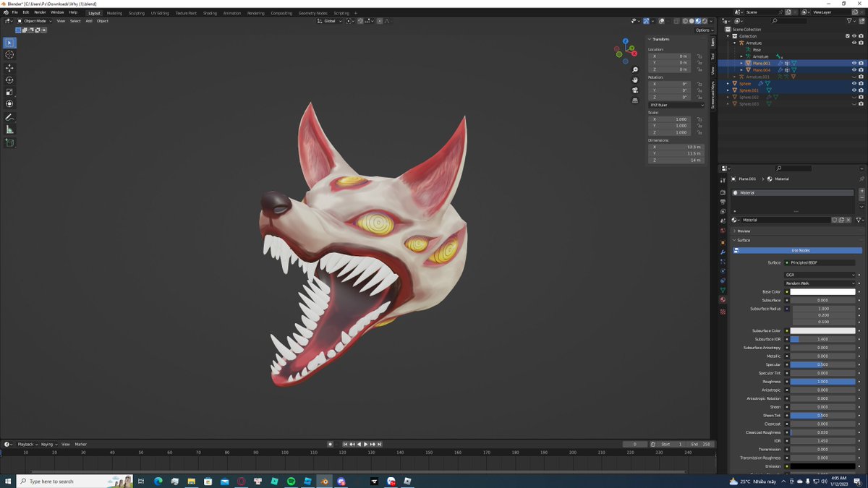Show Armature.001 using its closed eye icon
This screenshot has height=488, width=868.
[854, 77]
